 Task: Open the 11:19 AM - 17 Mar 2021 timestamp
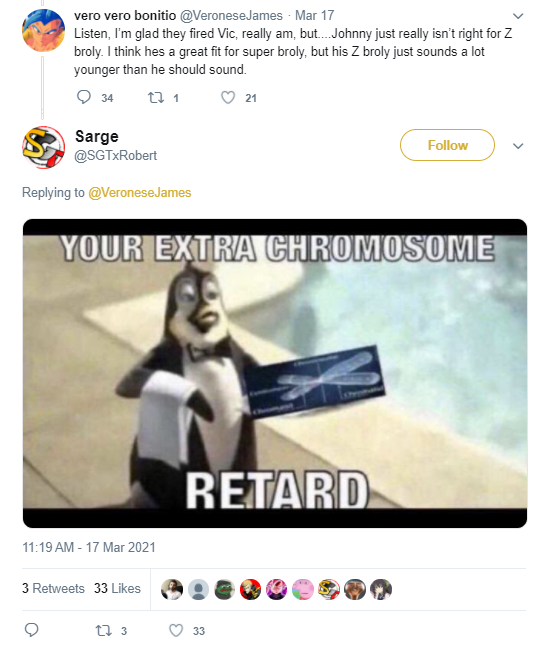(x=89, y=547)
